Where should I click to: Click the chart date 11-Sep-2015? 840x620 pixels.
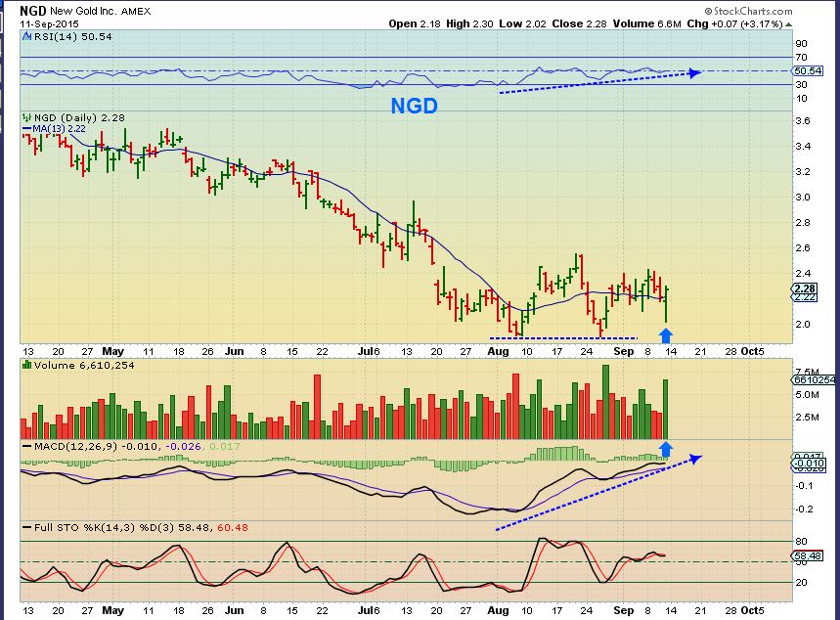tap(49, 24)
